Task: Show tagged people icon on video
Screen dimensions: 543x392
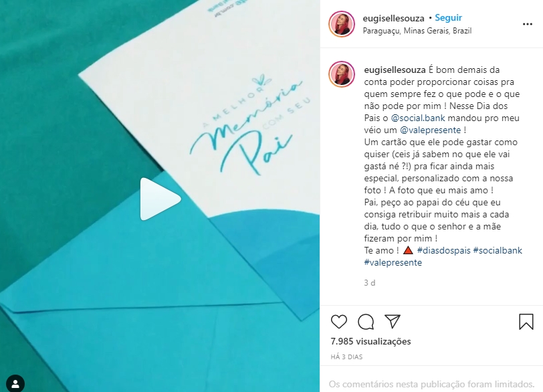Action: click(x=15, y=383)
